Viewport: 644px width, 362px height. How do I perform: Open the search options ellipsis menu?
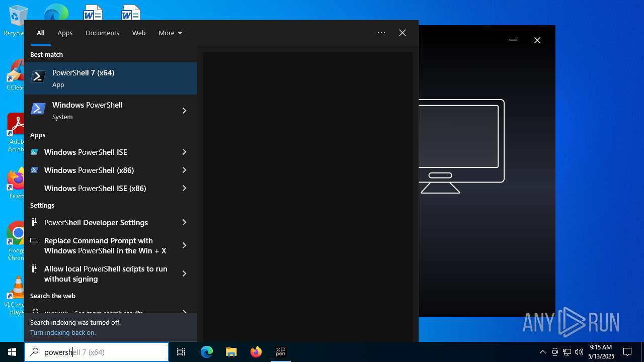(x=381, y=33)
